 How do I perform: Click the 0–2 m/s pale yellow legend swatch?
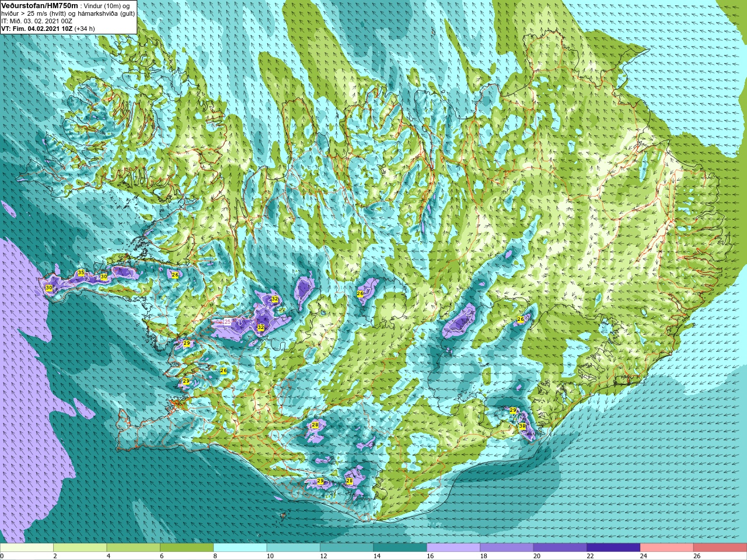point(27,548)
